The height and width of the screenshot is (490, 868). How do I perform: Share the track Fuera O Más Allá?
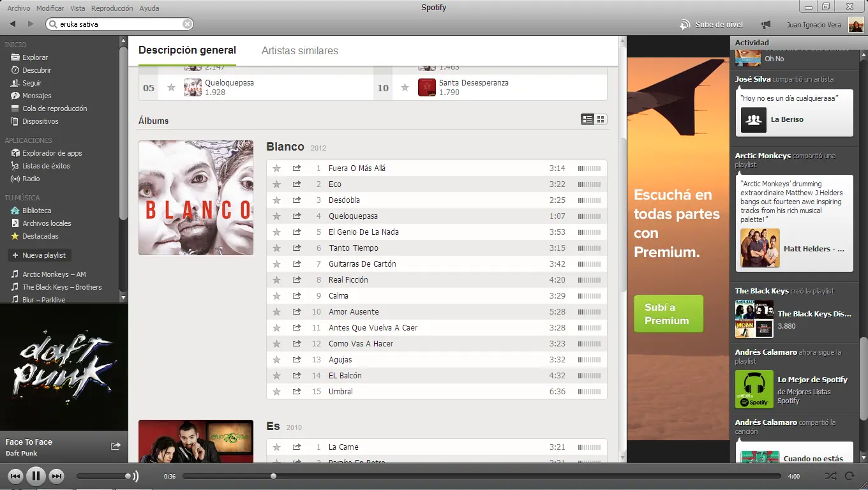point(297,168)
